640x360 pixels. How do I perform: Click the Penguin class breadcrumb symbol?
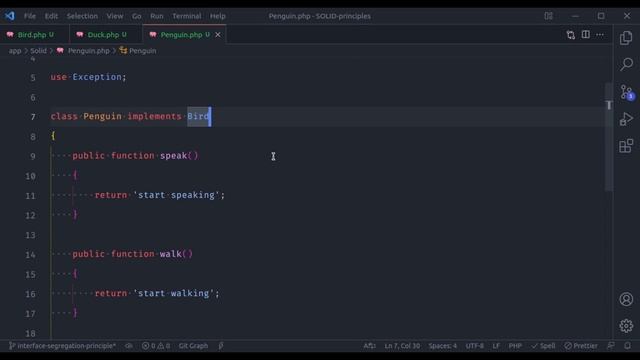[x=142, y=51]
